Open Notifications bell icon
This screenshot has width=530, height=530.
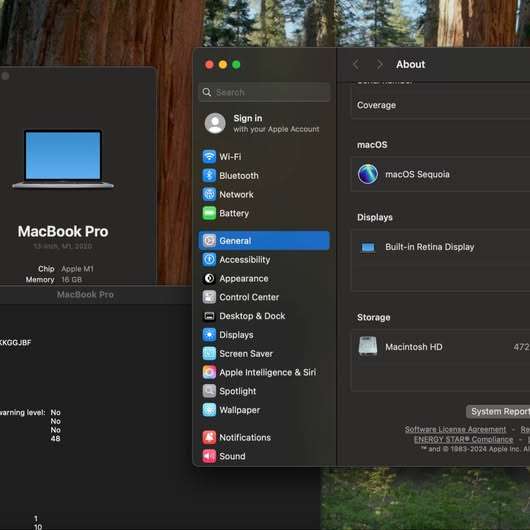coord(209,437)
